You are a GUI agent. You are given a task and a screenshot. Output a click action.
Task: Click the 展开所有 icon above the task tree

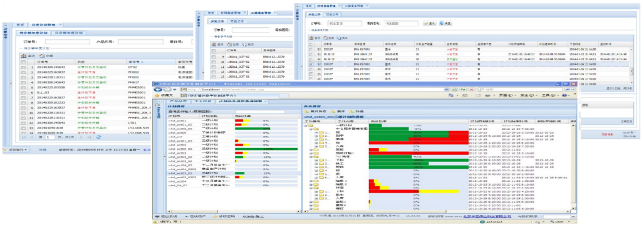point(307,112)
